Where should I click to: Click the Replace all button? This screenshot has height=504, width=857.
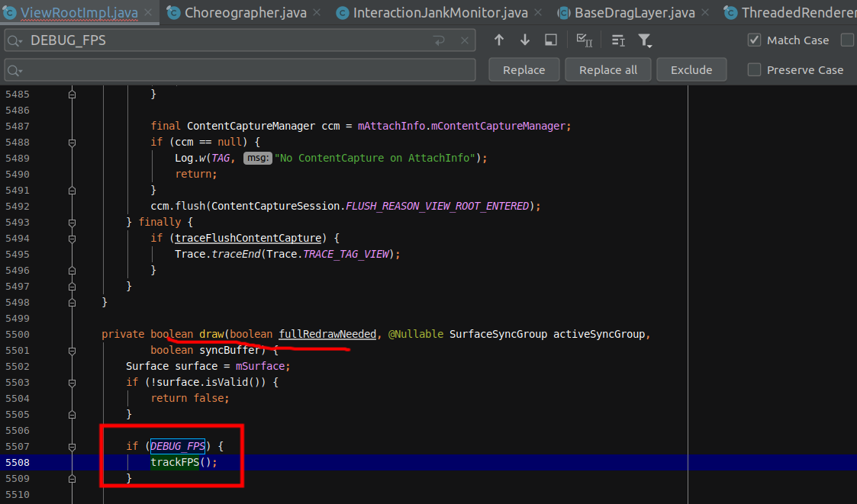[x=607, y=70]
